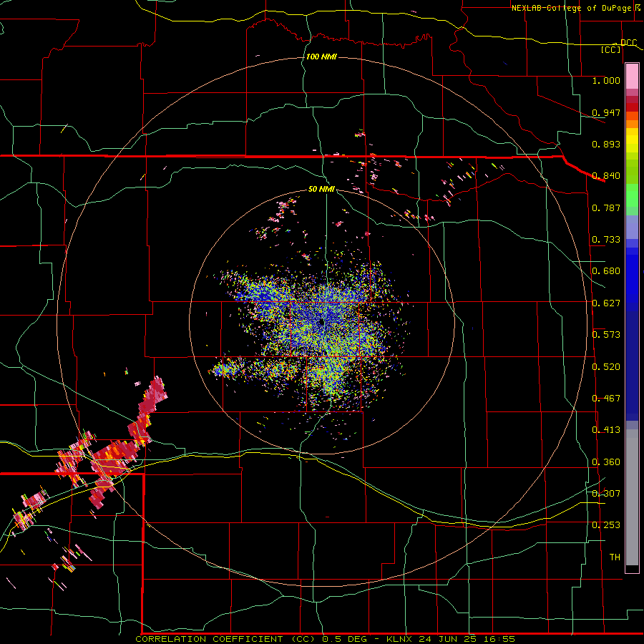The width and height of the screenshot is (644, 644).
Task: Click the 0.680 scale value
Action: [606, 271]
